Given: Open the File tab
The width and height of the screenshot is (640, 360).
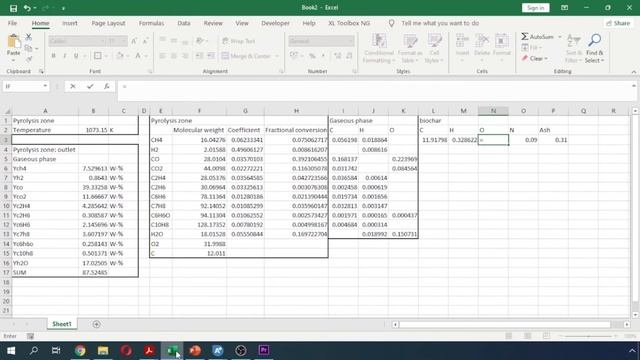Looking at the screenshot, I should pos(12,23).
